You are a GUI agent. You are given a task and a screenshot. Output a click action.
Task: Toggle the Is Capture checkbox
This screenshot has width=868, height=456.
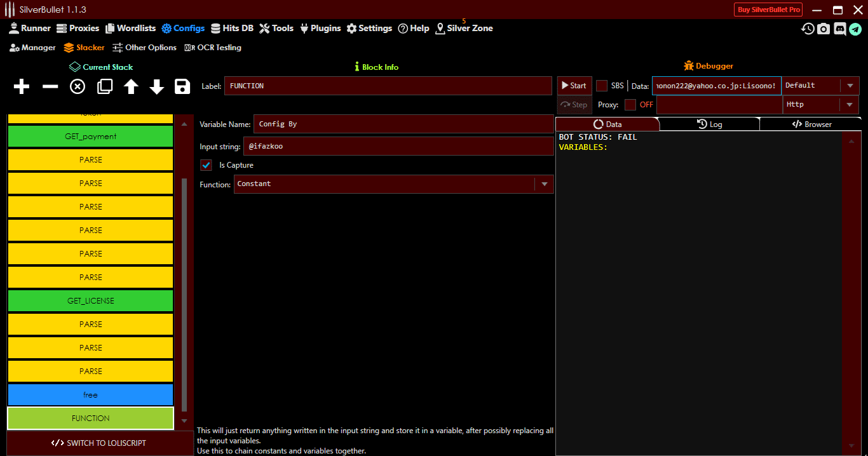[206, 164]
